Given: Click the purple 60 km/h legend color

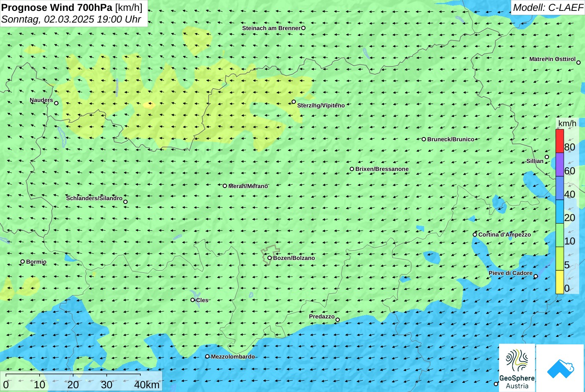Looking at the screenshot, I should (x=560, y=165).
